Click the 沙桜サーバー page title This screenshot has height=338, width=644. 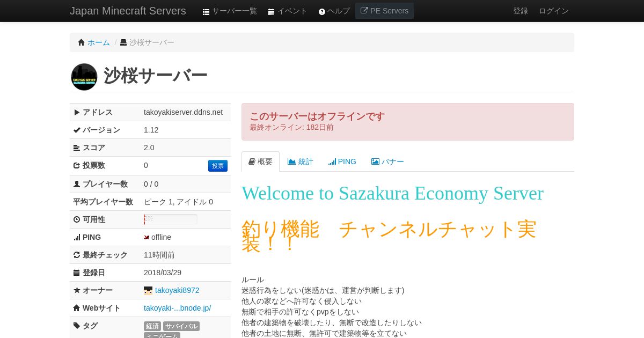point(156,76)
